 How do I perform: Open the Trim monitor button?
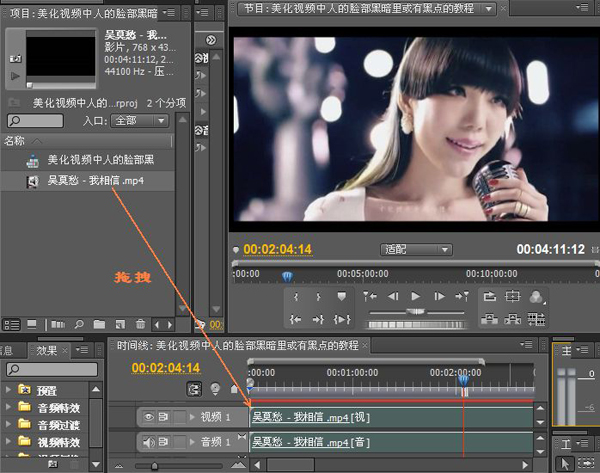536,318
